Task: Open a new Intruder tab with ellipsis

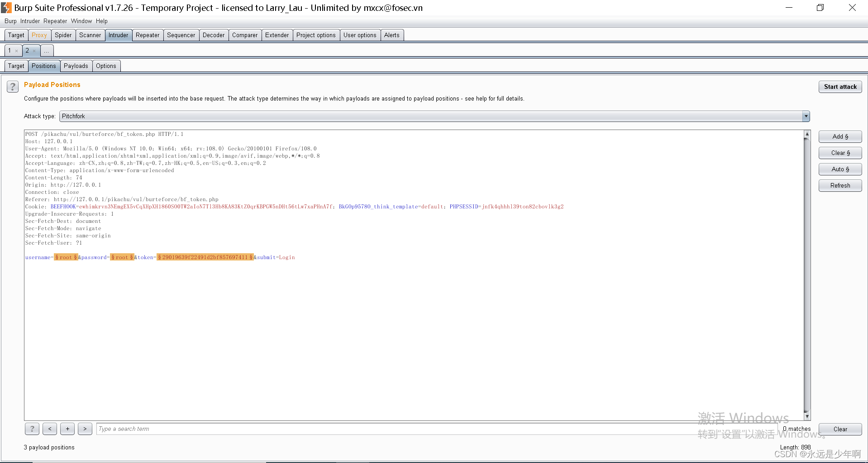Action: click(47, 51)
